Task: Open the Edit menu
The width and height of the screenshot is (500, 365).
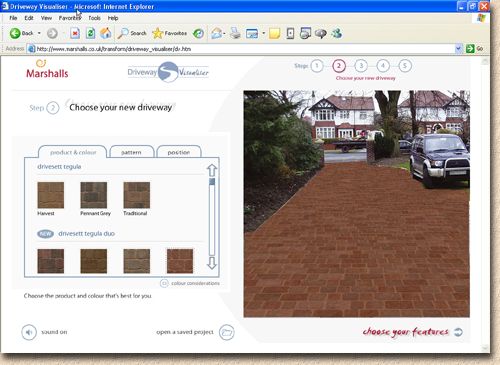Action: click(x=29, y=18)
